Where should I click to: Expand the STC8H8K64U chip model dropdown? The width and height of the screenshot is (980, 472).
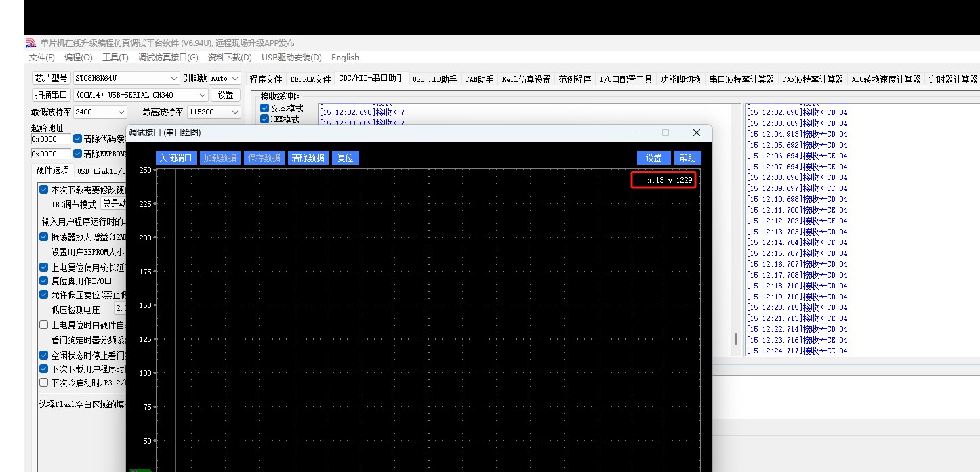click(x=174, y=79)
